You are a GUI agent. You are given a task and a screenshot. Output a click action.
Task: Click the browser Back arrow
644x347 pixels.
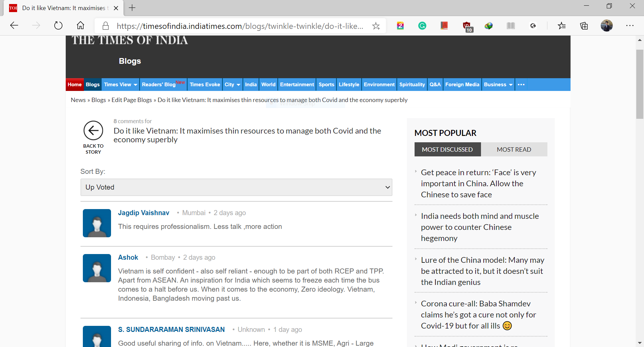click(14, 26)
